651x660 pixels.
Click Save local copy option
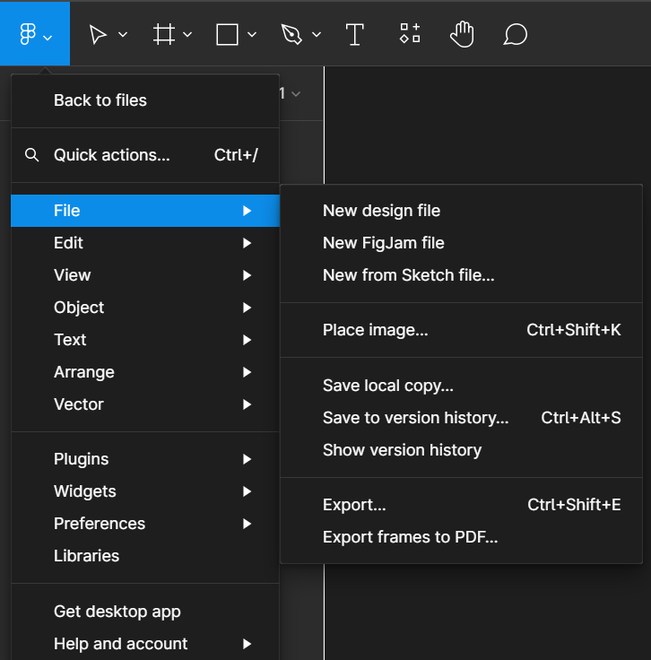(388, 385)
